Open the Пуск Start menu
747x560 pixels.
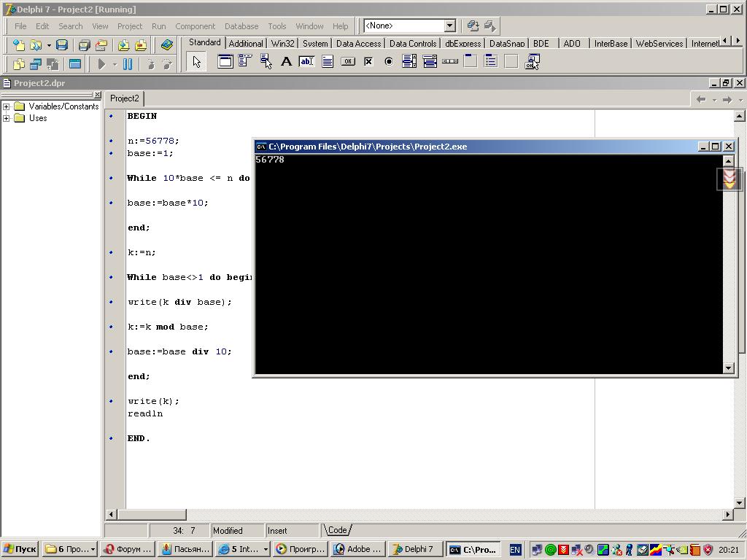click(20, 549)
